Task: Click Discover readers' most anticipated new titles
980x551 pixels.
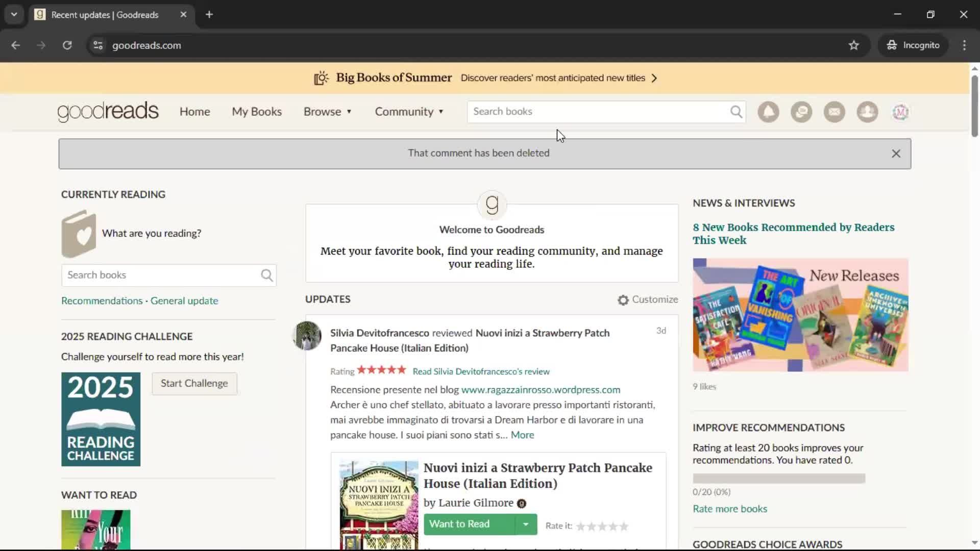Action: pos(553,78)
